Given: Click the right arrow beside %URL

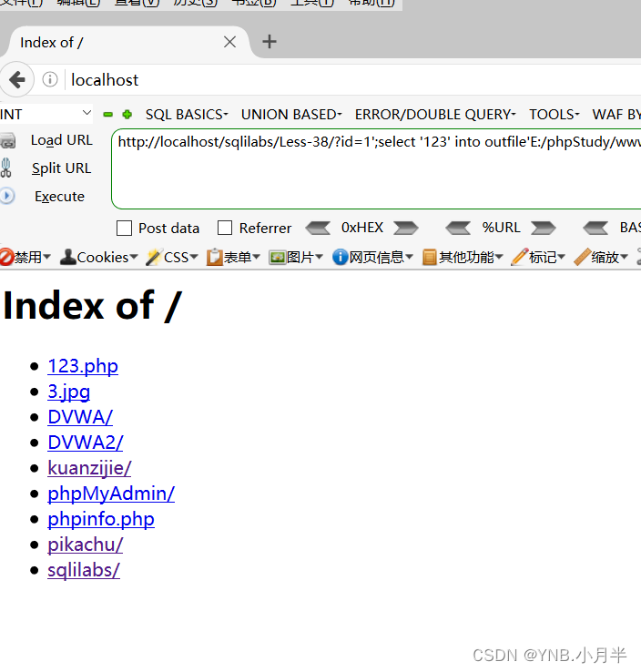Looking at the screenshot, I should click(544, 228).
